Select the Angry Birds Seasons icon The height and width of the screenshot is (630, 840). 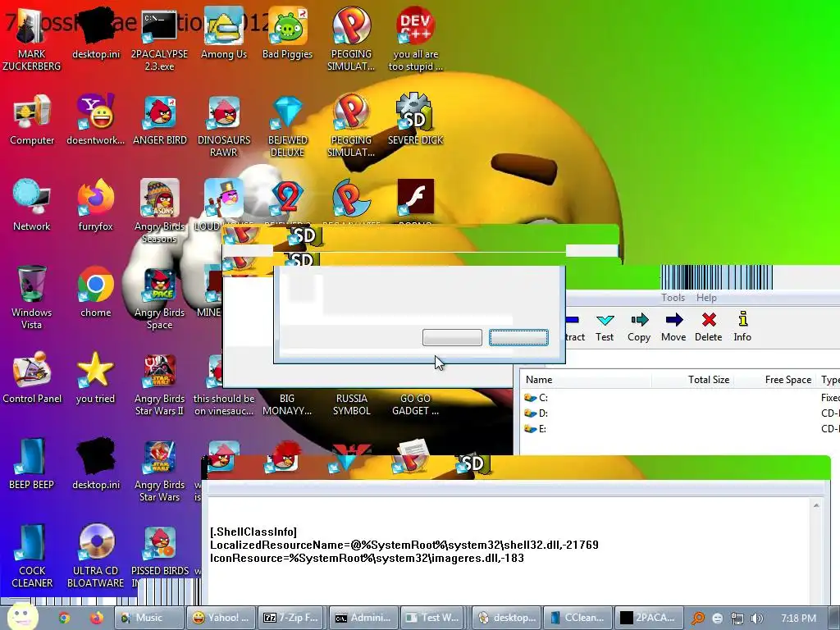(159, 212)
